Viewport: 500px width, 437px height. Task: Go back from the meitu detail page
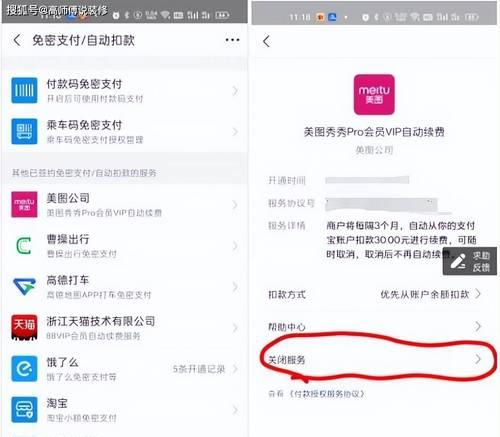266,41
